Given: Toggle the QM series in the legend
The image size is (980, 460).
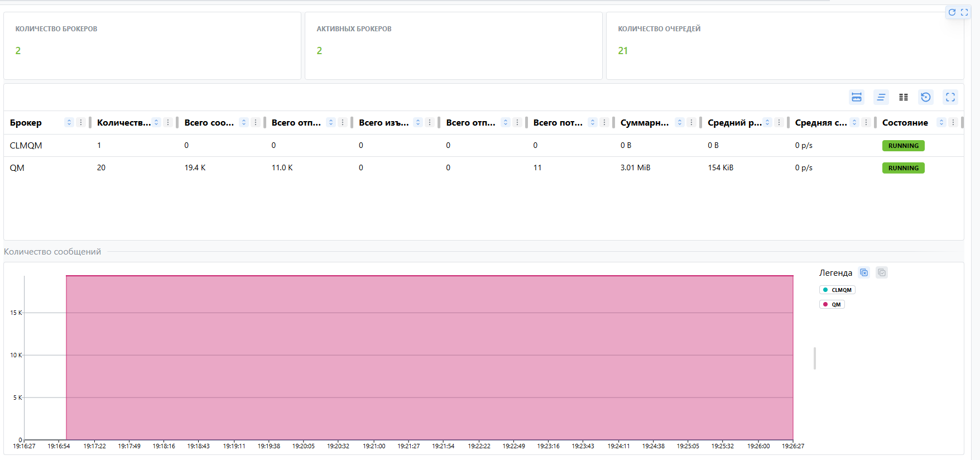Looking at the screenshot, I should point(832,304).
